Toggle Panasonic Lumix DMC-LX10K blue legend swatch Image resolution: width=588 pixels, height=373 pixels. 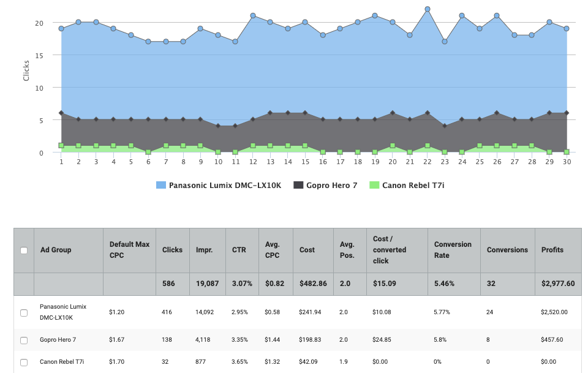[161, 185]
